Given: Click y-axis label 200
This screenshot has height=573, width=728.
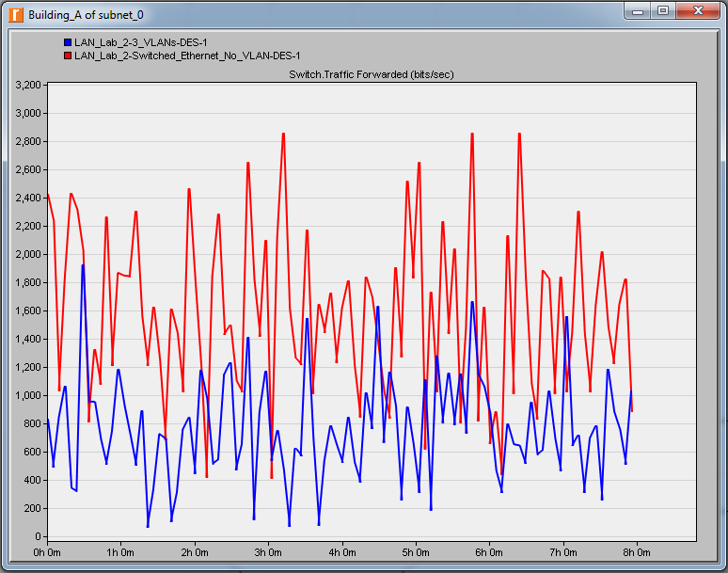Looking at the screenshot, I should point(32,508).
